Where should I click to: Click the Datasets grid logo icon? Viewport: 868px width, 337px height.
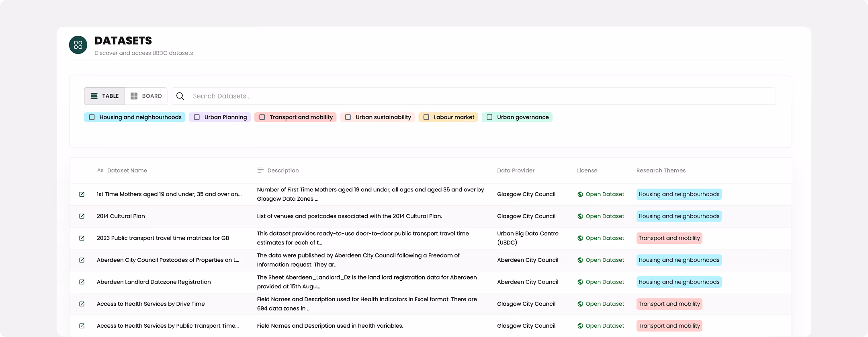[x=78, y=45]
